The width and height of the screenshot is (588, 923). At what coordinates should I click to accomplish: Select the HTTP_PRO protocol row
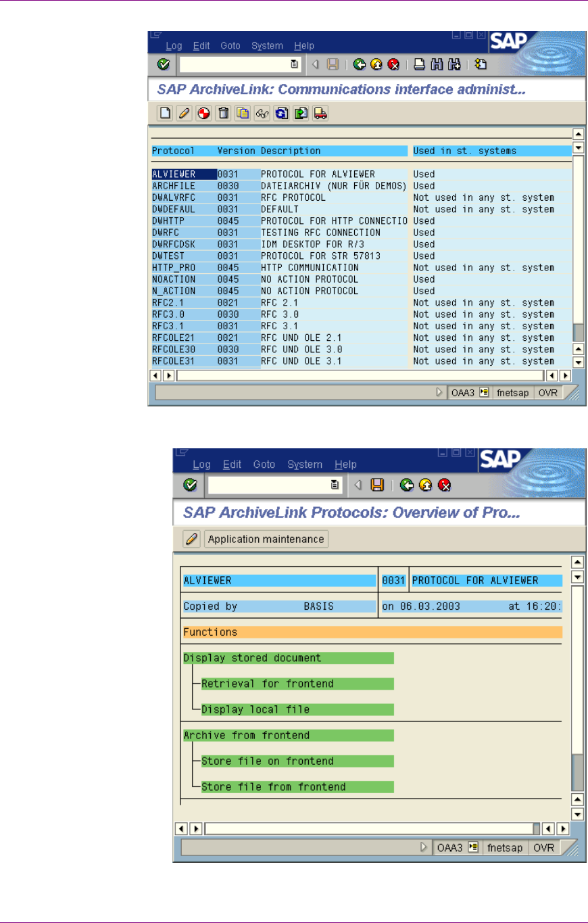(362, 268)
